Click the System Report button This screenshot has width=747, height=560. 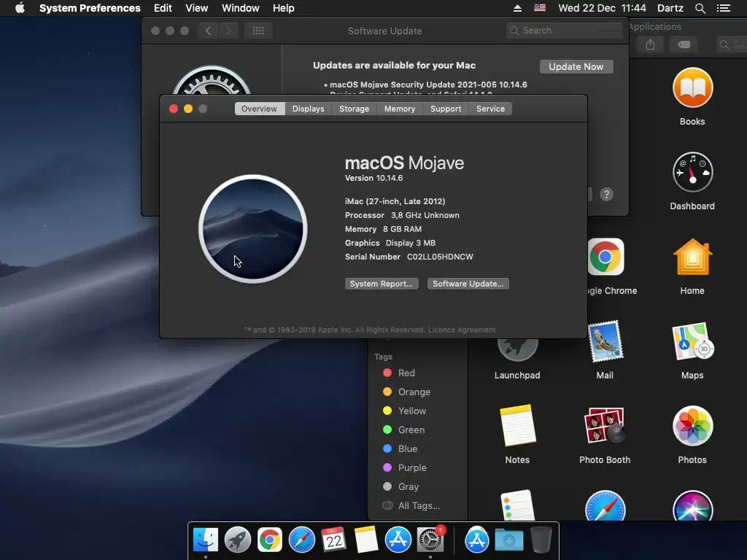(x=382, y=284)
